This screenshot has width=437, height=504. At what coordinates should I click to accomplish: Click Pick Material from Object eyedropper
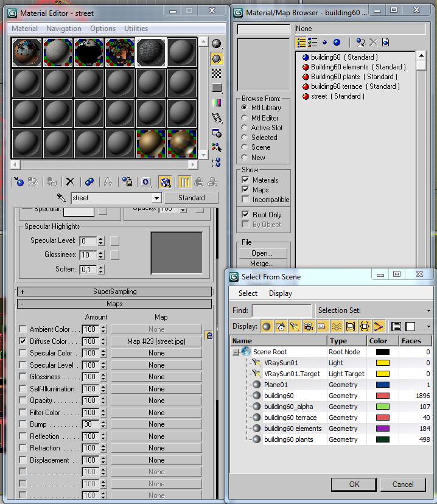point(61,198)
